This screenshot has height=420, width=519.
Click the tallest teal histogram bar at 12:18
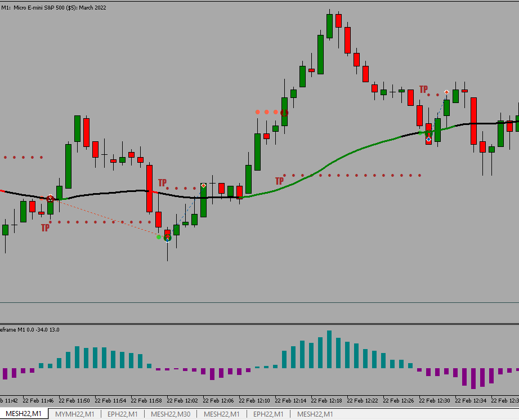point(329,349)
